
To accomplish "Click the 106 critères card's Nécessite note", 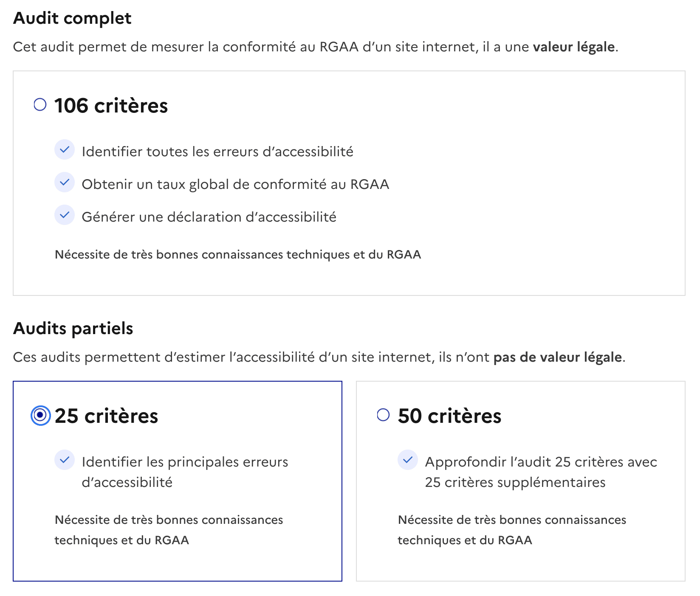I will [x=238, y=254].
